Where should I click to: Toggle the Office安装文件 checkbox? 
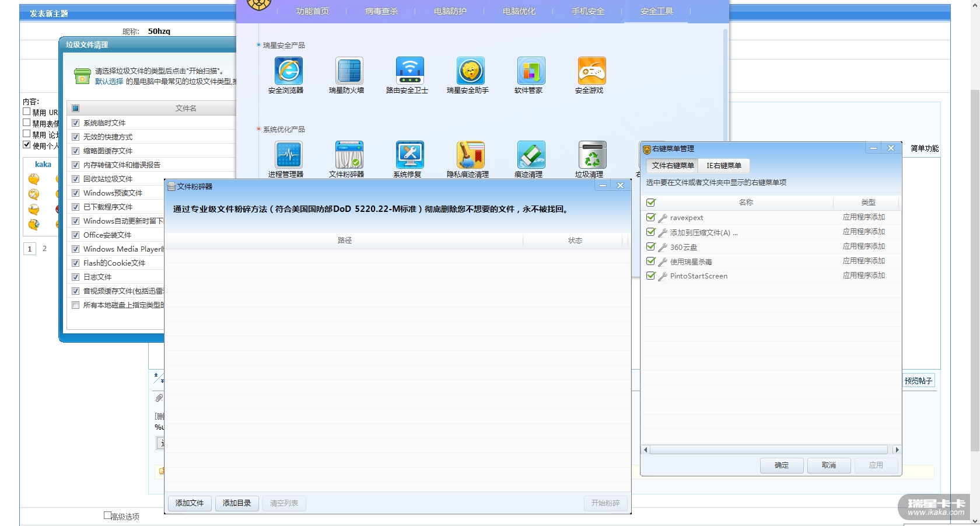(75, 235)
